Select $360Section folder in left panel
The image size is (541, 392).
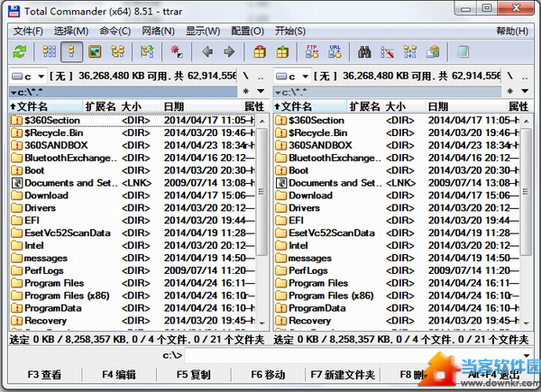[133, 121]
